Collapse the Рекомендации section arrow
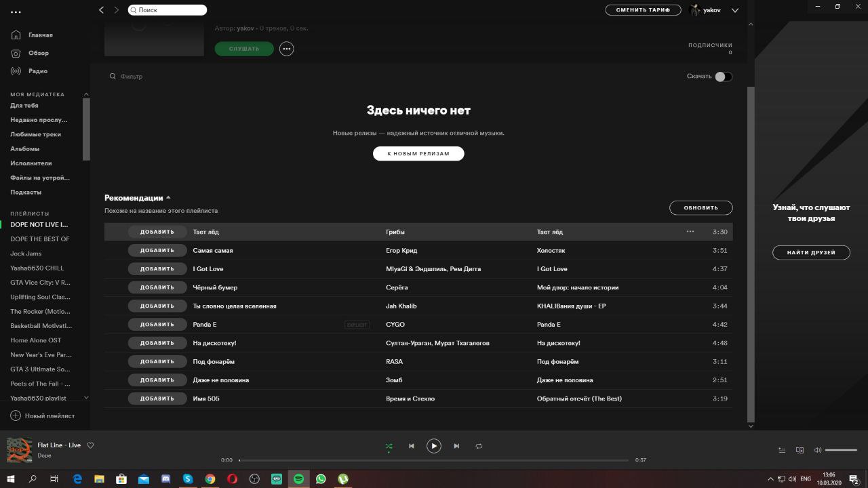868x488 pixels. [168, 197]
